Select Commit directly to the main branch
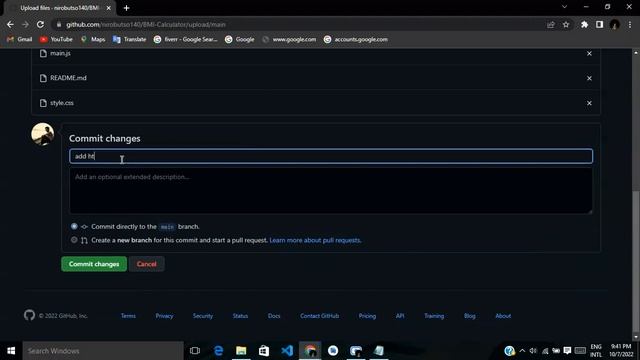Screen dimensions: 640x360 point(74,226)
